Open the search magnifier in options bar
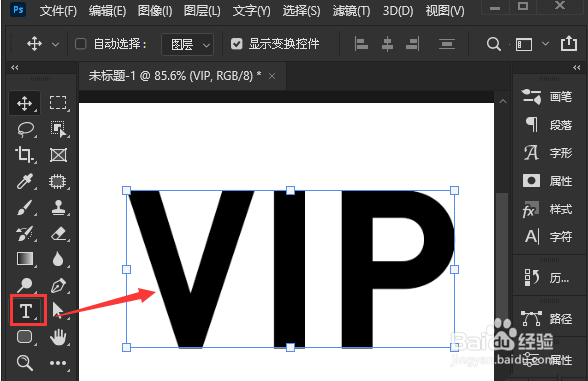 click(494, 44)
